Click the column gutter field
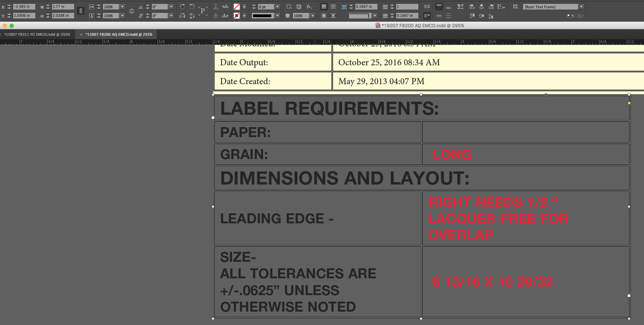 click(x=407, y=15)
